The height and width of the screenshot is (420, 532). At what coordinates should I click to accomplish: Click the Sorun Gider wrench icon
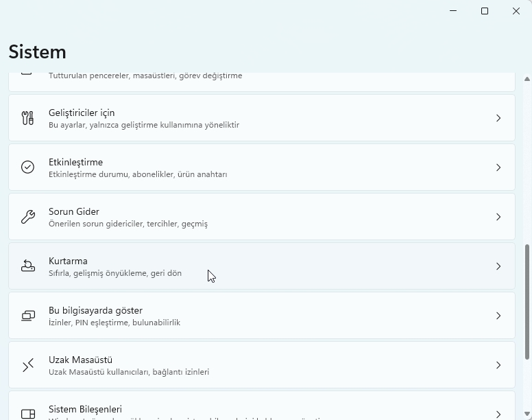pos(28,217)
